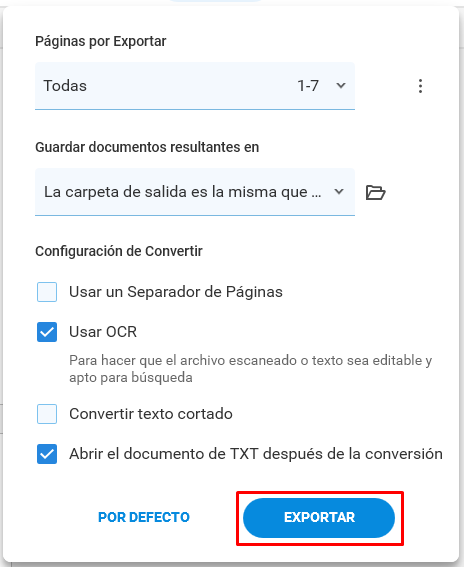Open the 'La carpeta de salida' combo box

(195, 192)
